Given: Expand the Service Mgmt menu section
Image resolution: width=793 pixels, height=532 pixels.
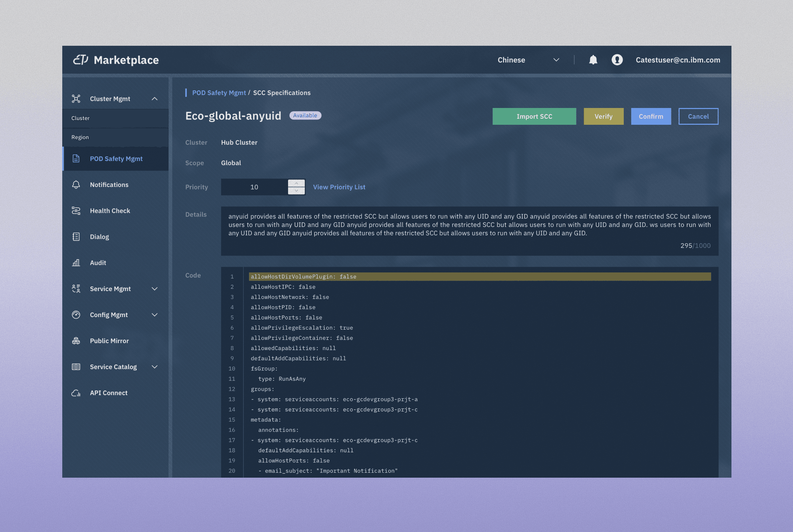Looking at the screenshot, I should pos(155,289).
